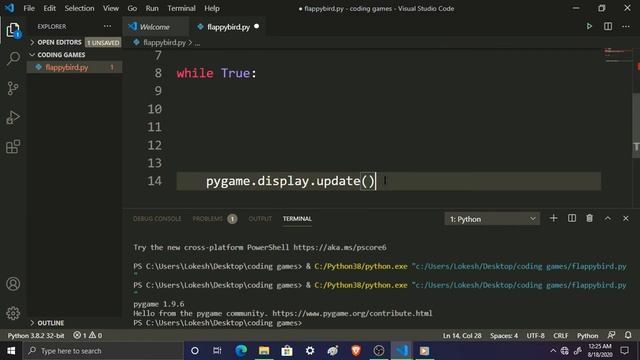This screenshot has width=640, height=360.
Task: Switch to the Welcome tab
Action: click(x=155, y=27)
